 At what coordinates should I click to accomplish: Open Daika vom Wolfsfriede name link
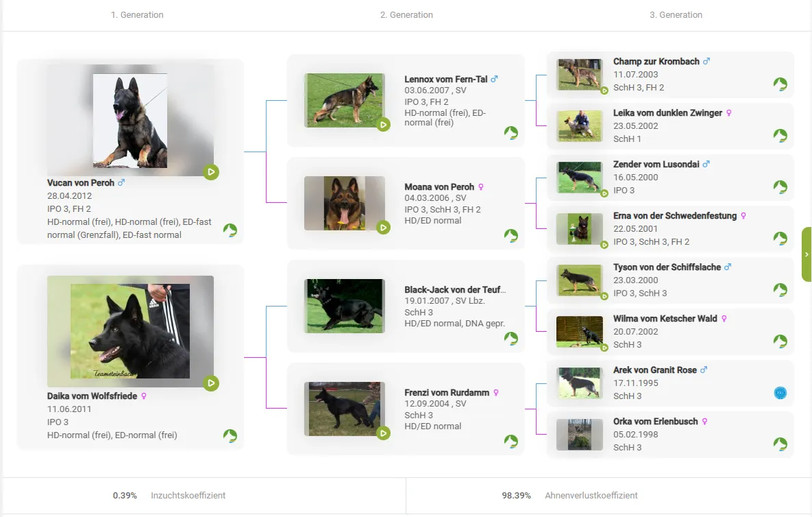pyautogui.click(x=92, y=396)
